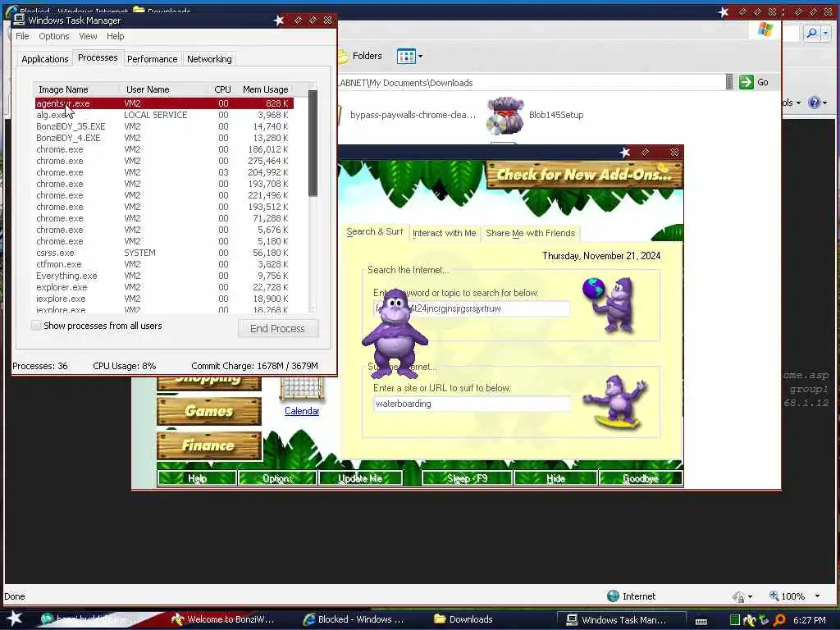The width and height of the screenshot is (840, 630).
Task: Open the Share Me with Friends tab
Action: (x=531, y=233)
